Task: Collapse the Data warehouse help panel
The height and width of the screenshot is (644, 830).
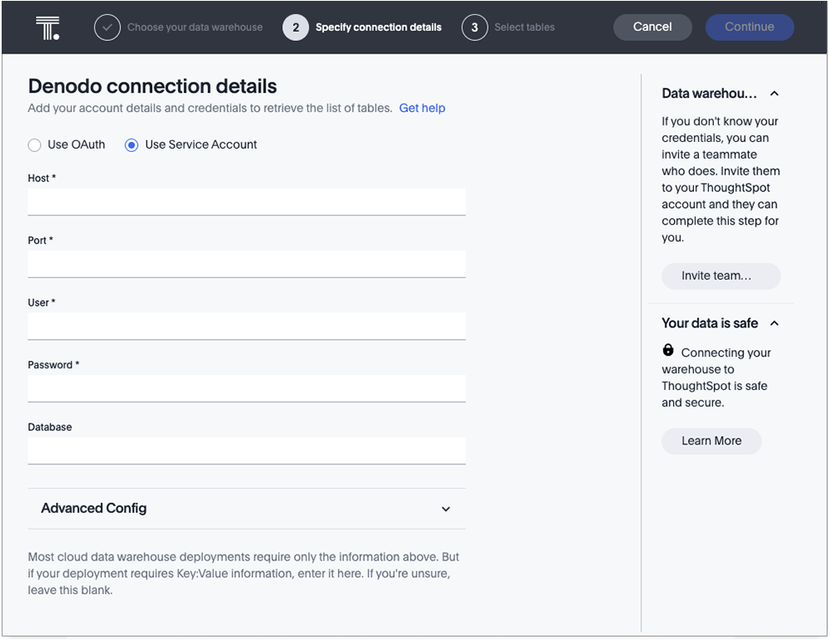Action: click(774, 94)
